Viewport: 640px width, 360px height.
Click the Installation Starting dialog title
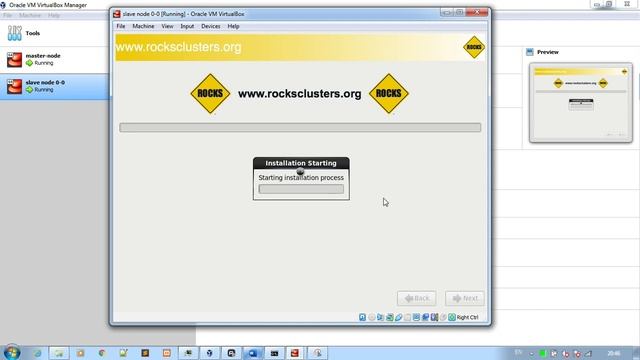coord(301,163)
